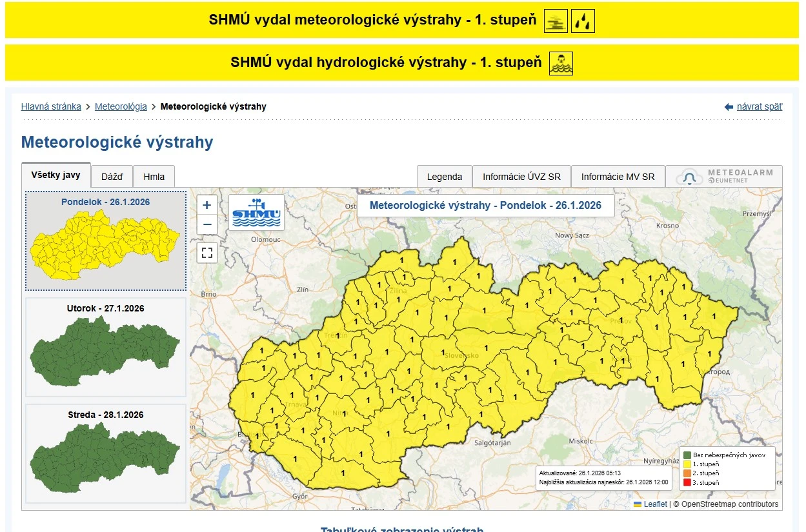Screen dimensions: 806x532
Task: Switch to the Dážď tab
Action: [x=112, y=177]
